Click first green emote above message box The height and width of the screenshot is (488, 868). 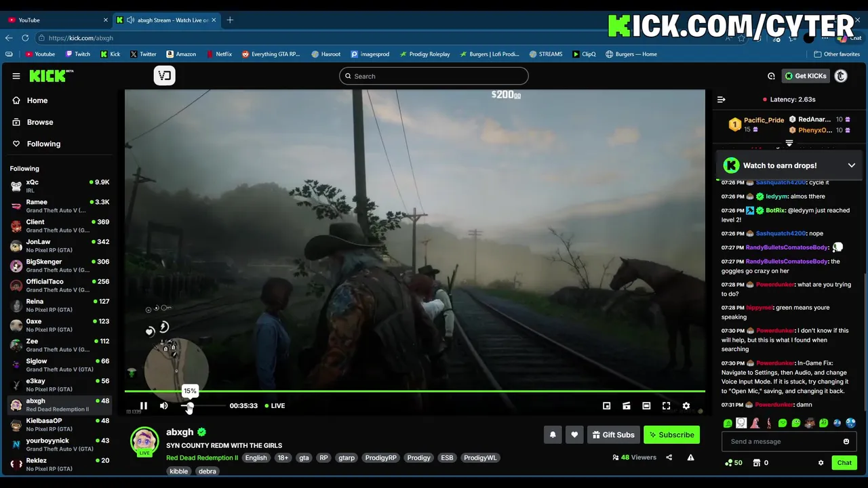728,423
